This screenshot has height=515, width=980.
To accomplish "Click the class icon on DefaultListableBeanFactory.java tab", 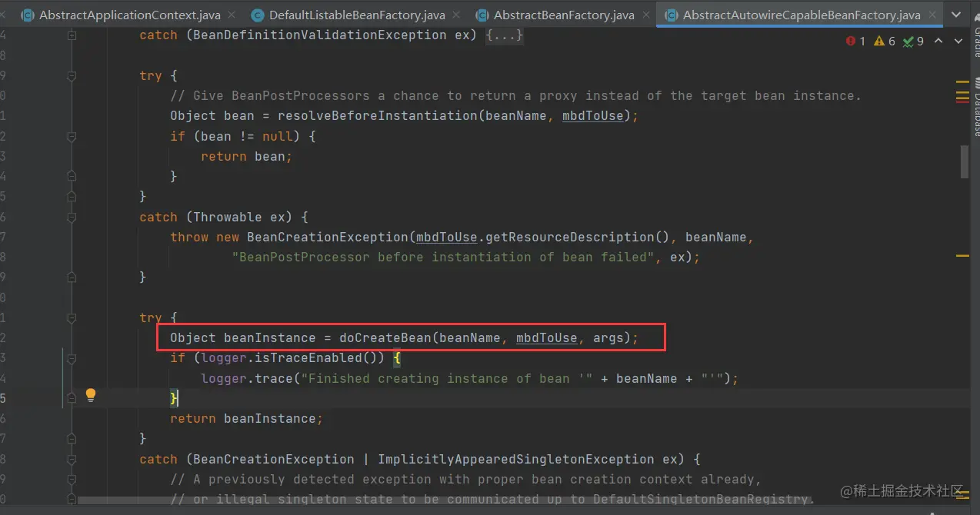I will pyautogui.click(x=257, y=15).
